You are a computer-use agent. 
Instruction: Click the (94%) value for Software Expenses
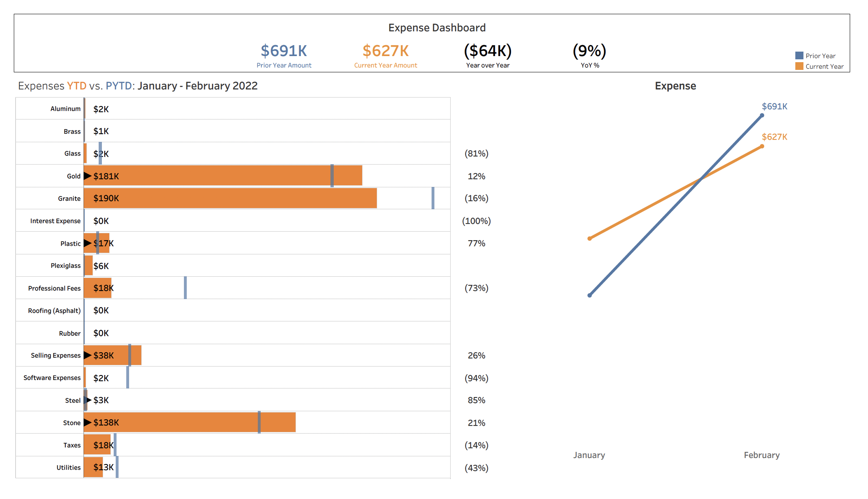476,378
